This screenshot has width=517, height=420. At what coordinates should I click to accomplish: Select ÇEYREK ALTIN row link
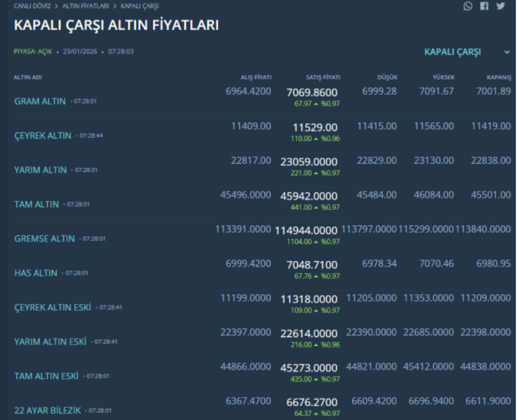pos(43,136)
